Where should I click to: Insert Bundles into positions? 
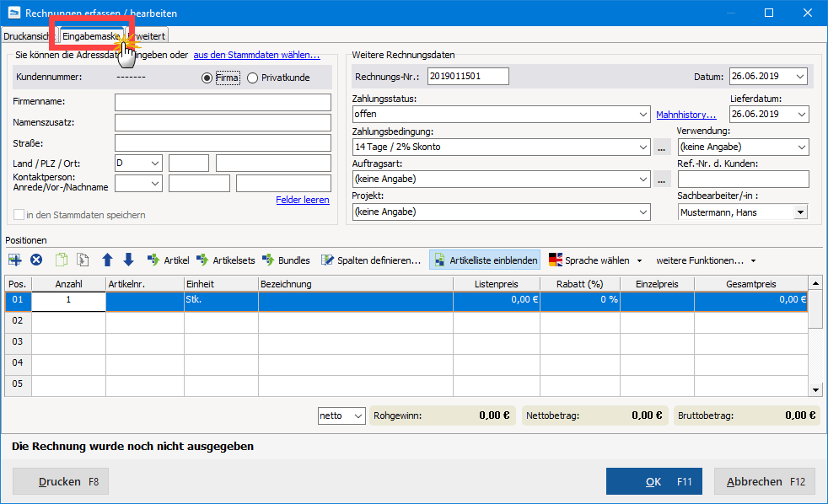[286, 260]
